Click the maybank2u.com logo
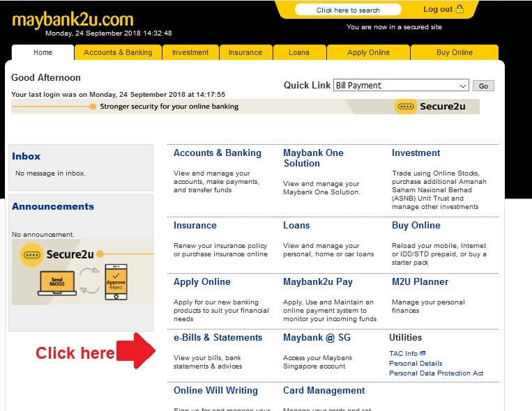 point(72,20)
